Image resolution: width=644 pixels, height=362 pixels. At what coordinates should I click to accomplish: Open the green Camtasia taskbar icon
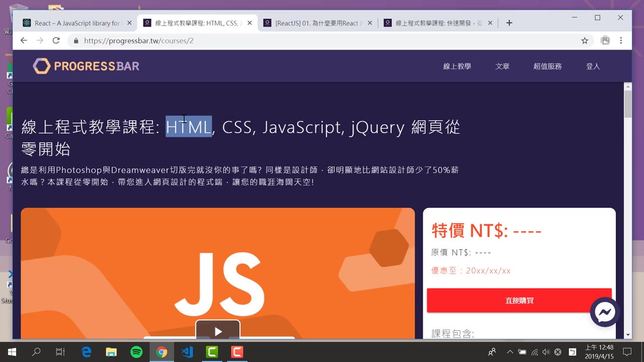212,352
